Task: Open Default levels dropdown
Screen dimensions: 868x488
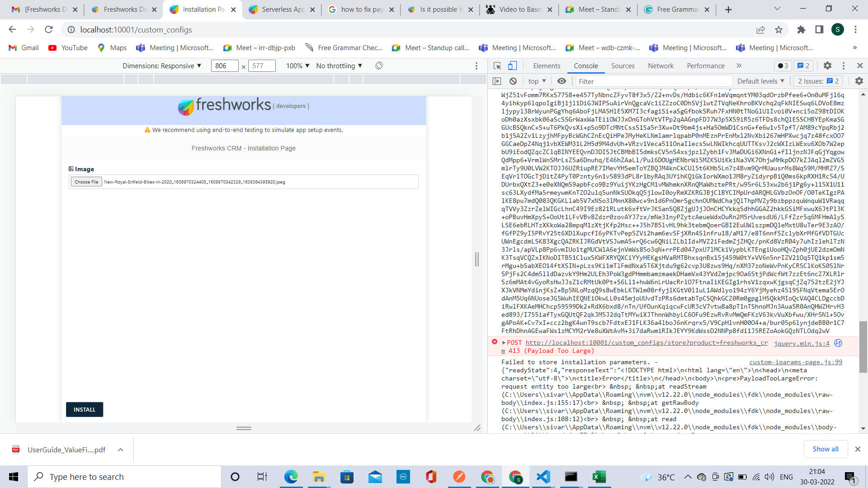Action: (761, 81)
